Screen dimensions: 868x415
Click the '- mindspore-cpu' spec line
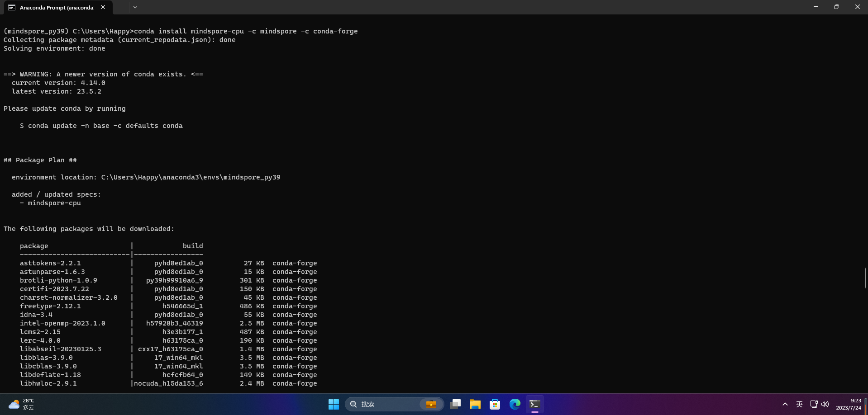click(x=50, y=203)
